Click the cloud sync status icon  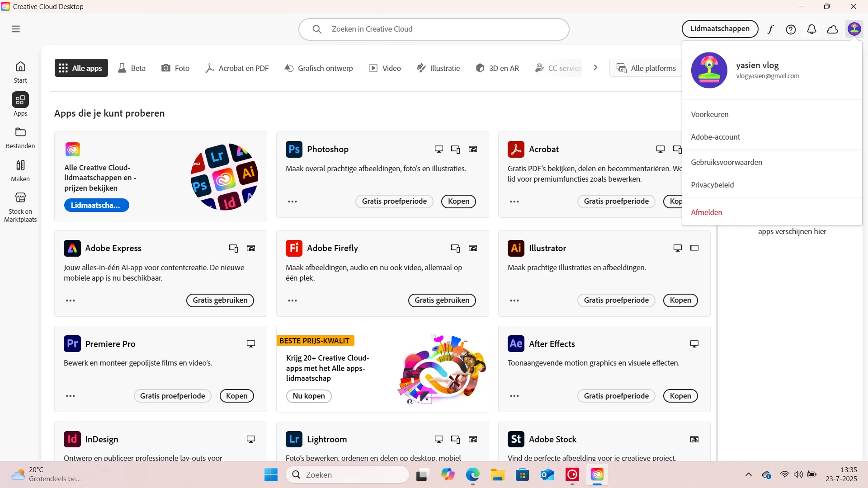click(832, 29)
